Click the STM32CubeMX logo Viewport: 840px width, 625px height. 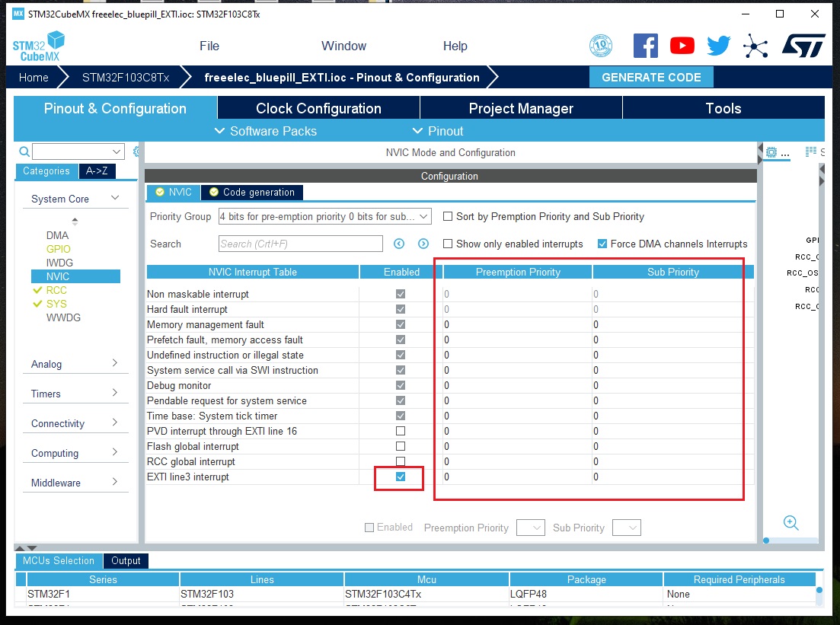click(39, 46)
